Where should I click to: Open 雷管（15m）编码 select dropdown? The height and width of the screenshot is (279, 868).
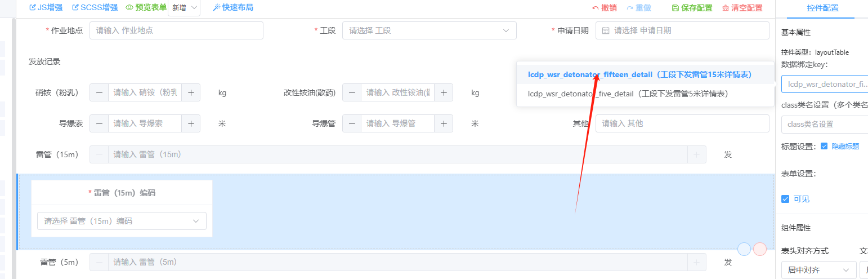click(x=122, y=221)
